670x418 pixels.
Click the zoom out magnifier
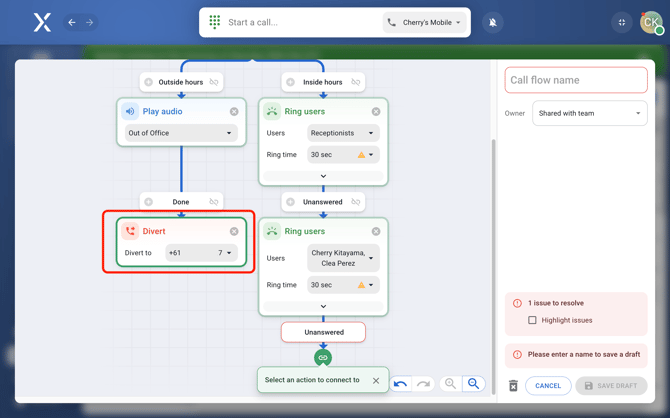coord(450,384)
